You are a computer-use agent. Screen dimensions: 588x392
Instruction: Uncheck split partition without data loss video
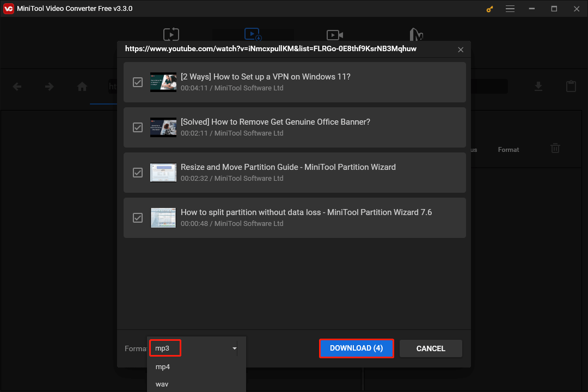(x=138, y=218)
